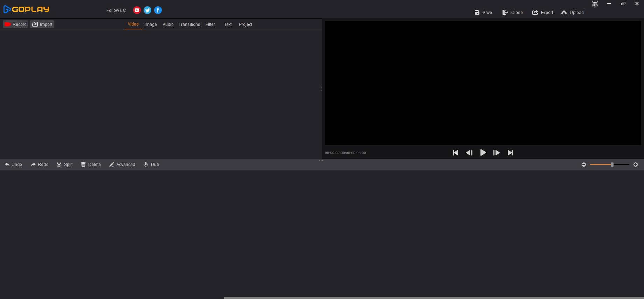Open the Filter tab
The image size is (644, 299).
(x=210, y=25)
